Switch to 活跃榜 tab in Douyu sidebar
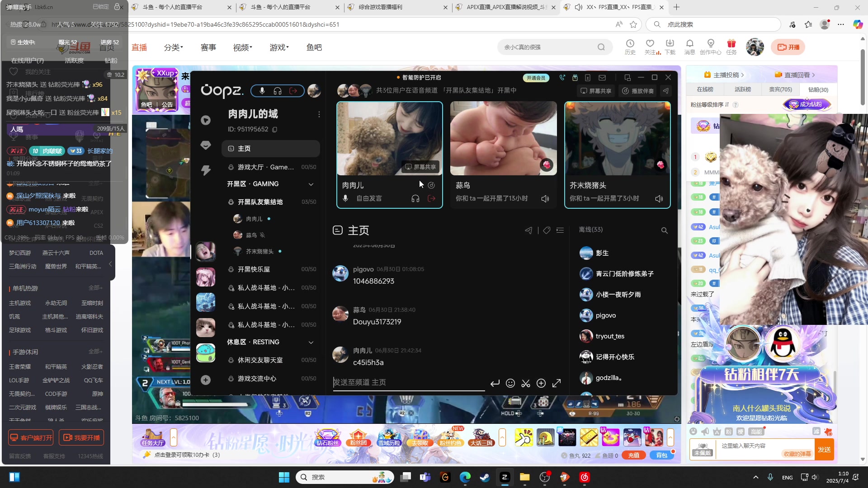Screen dimensions: 868x488 click(x=743, y=89)
